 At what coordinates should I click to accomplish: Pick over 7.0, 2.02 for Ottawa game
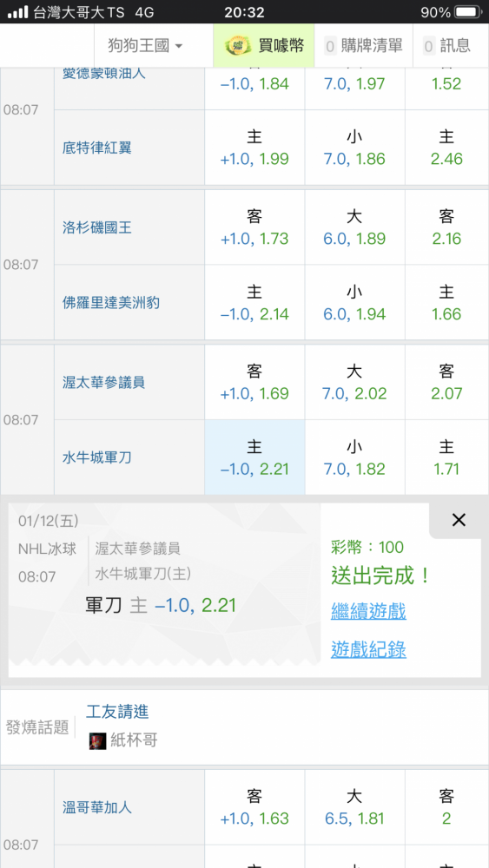click(x=354, y=382)
